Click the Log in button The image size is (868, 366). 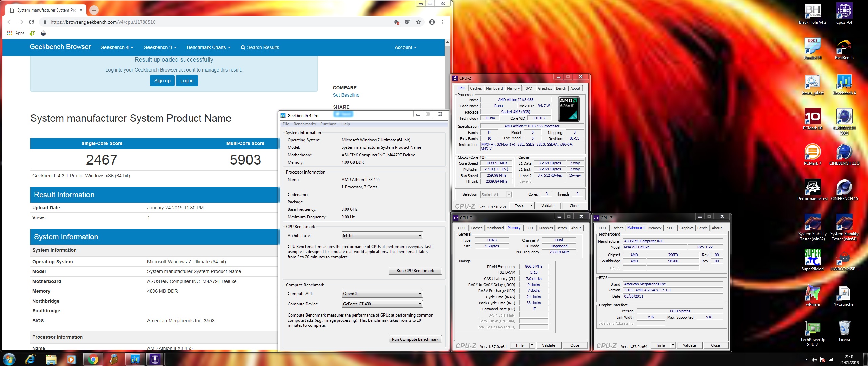(187, 81)
